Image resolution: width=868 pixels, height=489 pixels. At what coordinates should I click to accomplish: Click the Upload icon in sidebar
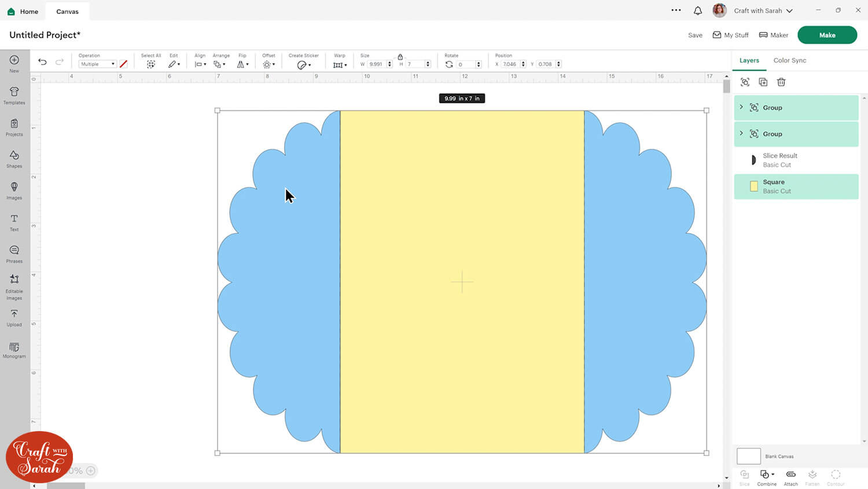pos(14,317)
